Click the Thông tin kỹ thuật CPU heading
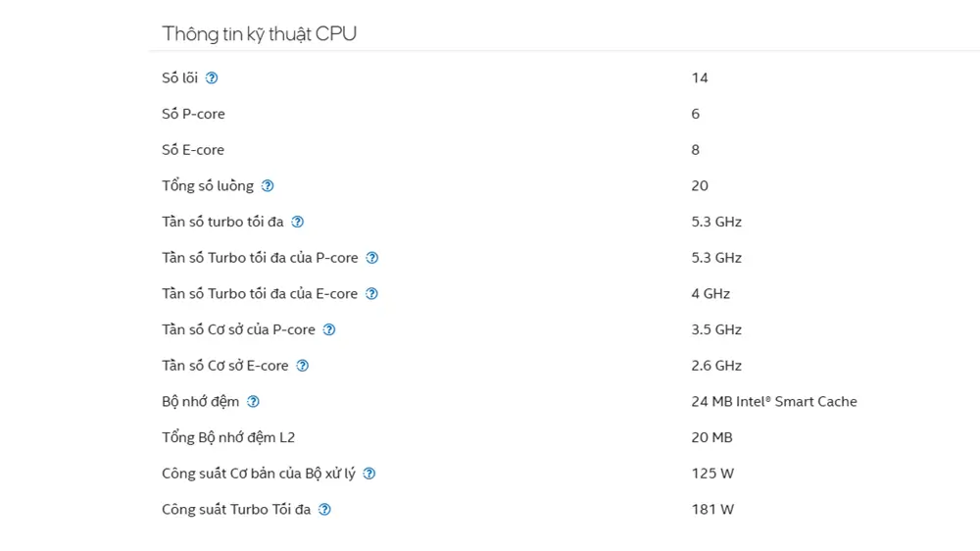Screen dimensions: 980x551 coord(260,33)
